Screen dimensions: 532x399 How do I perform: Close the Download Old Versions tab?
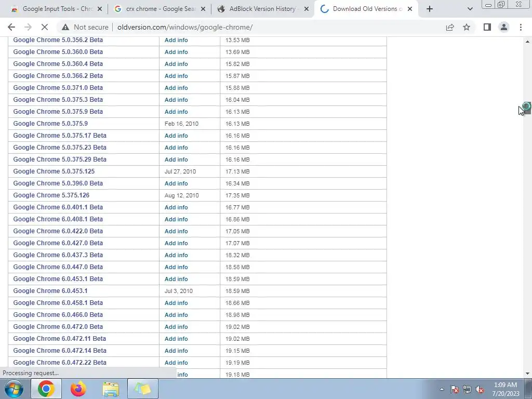410,9
